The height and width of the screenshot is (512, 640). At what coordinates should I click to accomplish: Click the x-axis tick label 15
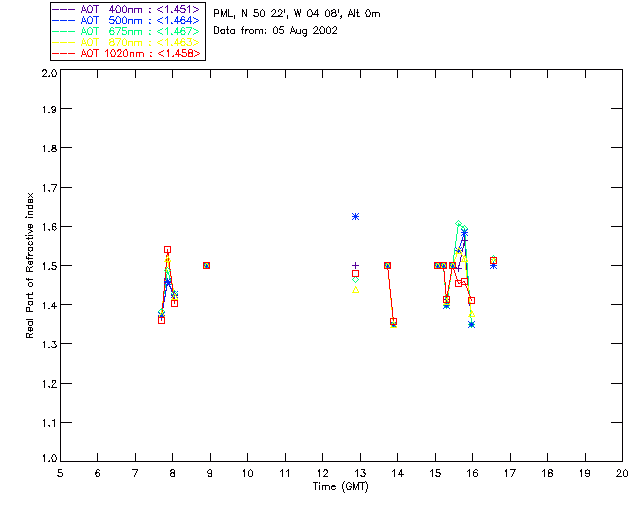point(435,473)
